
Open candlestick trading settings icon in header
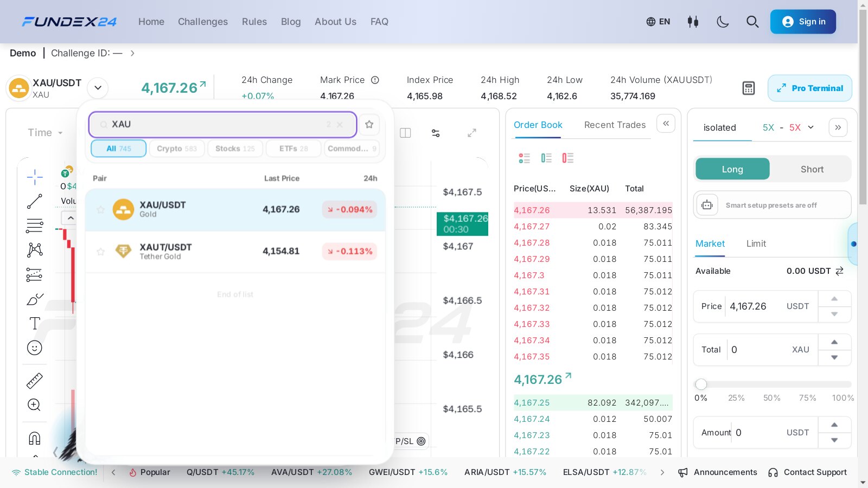click(x=693, y=22)
